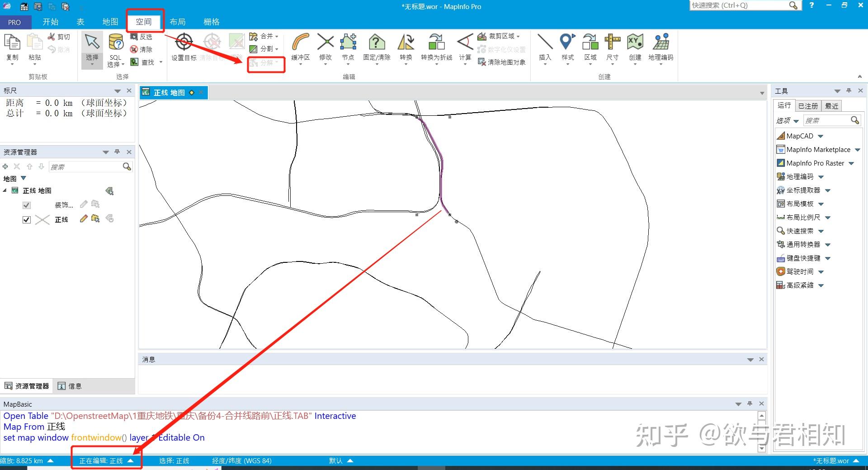Expand the 裁剪区域 dropdown

[x=518, y=36]
